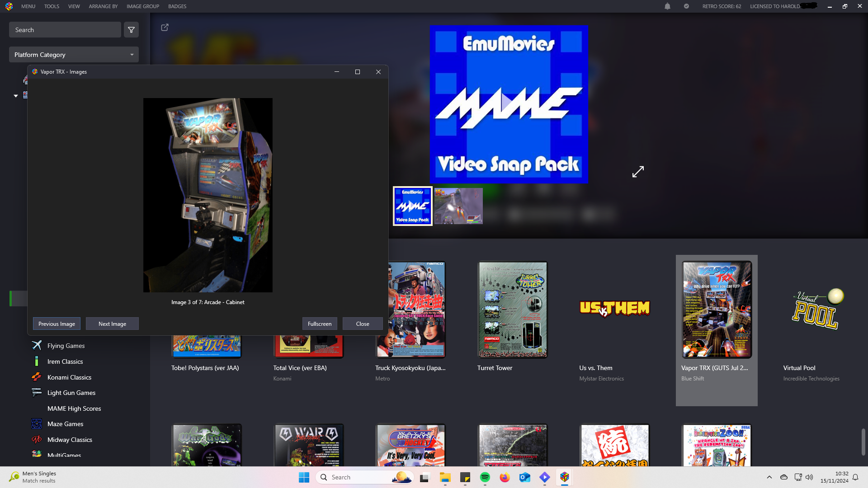Viewport: 868px width, 488px height.
Task: Select War Gods game box art
Action: point(207,445)
